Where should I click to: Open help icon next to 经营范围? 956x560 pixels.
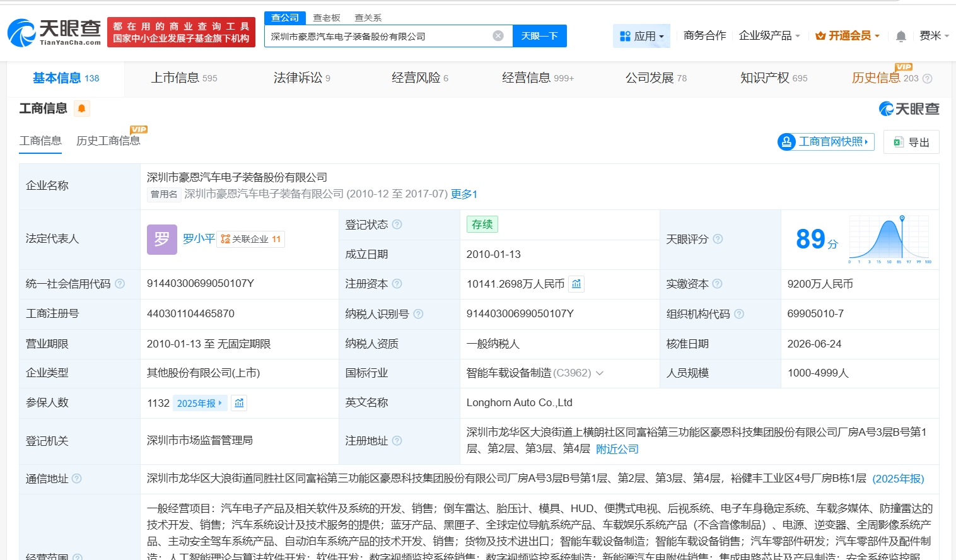[78, 557]
